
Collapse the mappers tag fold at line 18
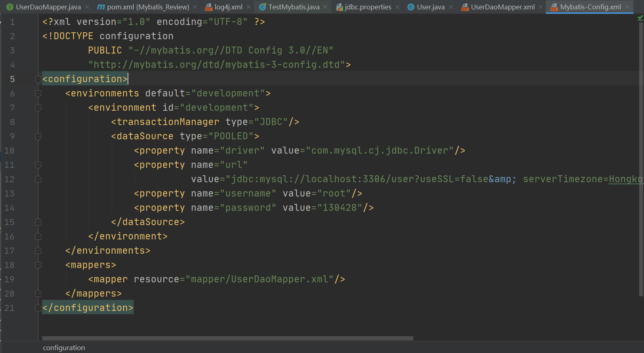(38, 265)
